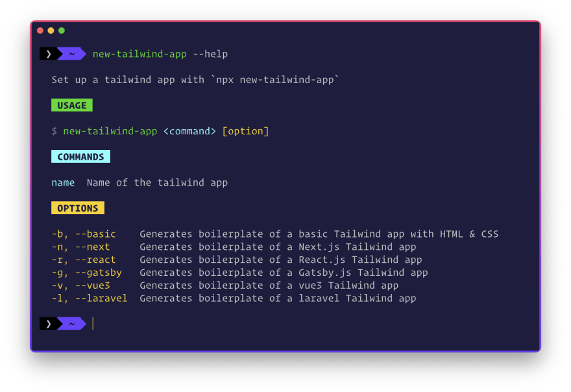Click the bottom prompt purple tilde segment
Screen dimensions: 571x392
coord(72,323)
